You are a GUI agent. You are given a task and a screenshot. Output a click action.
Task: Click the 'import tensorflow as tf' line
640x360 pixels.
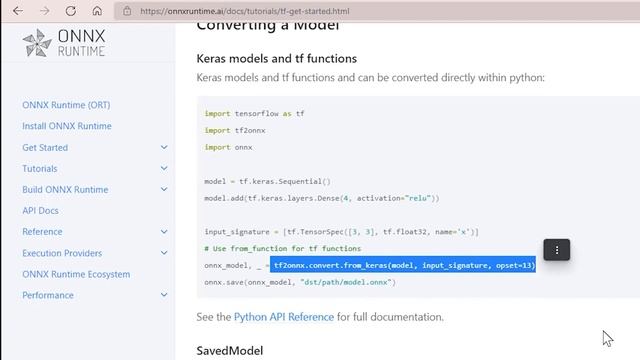254,113
